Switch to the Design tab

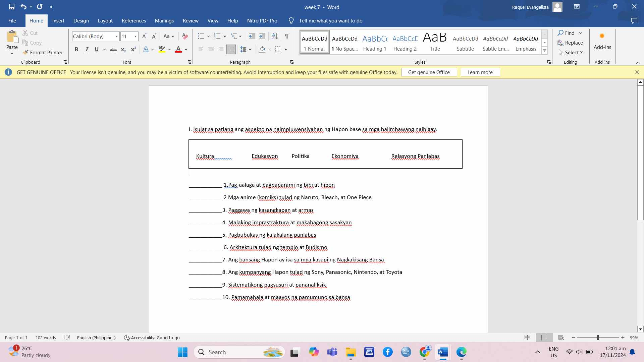[x=81, y=21]
